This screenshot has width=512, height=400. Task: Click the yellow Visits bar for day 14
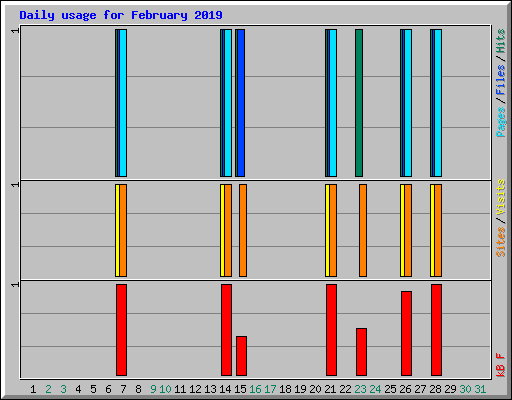[x=222, y=230]
